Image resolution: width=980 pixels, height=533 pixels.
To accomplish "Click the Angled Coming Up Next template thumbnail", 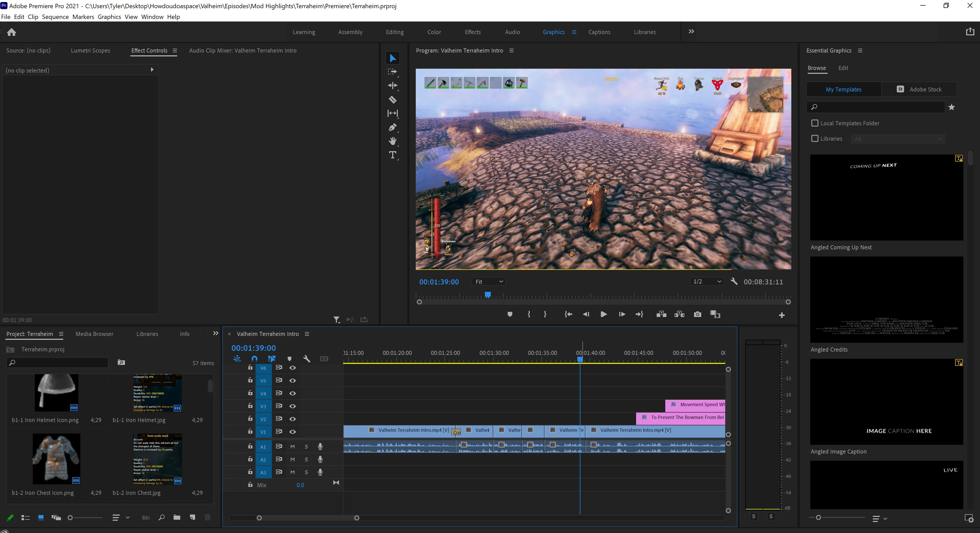I will [x=886, y=197].
